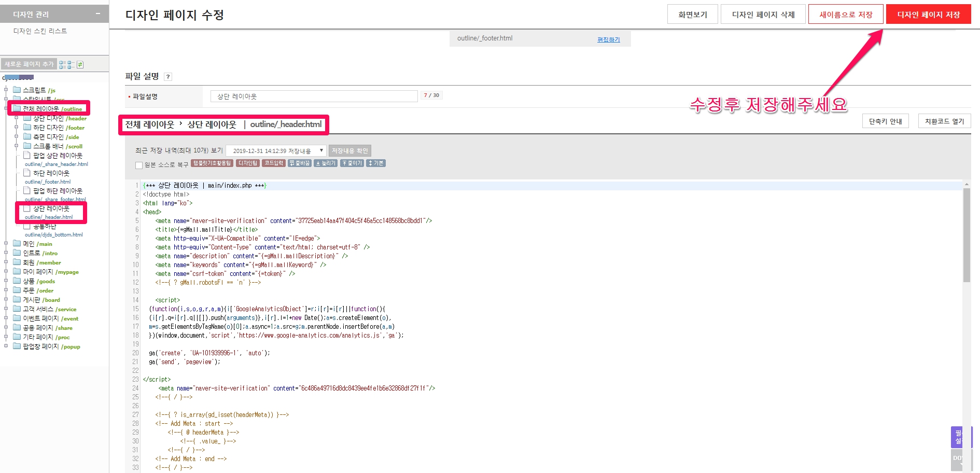Click the 디자인 페이지 저장 button
The height and width of the screenshot is (473, 980).
(928, 15)
